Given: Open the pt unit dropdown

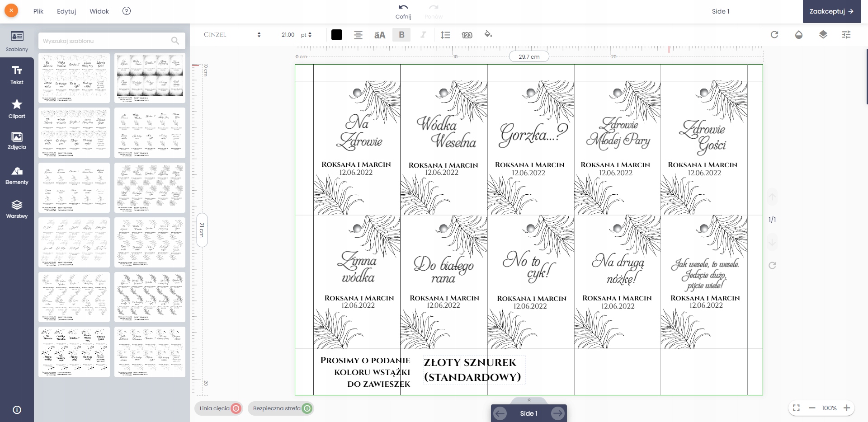Looking at the screenshot, I should [307, 35].
